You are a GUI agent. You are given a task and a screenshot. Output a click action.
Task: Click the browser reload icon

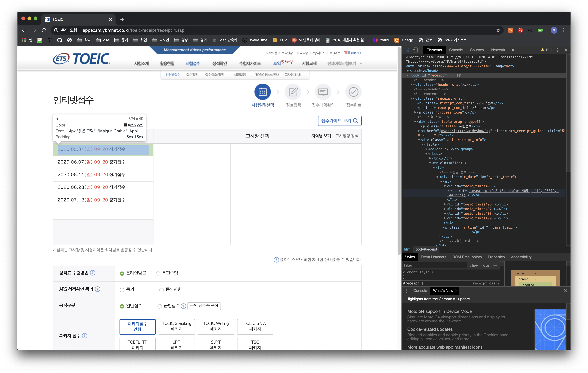(44, 30)
